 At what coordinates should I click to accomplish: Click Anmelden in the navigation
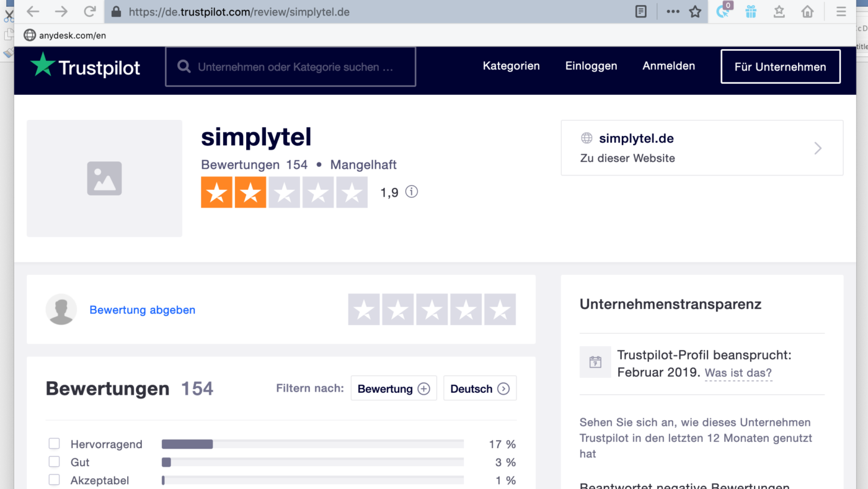point(668,66)
